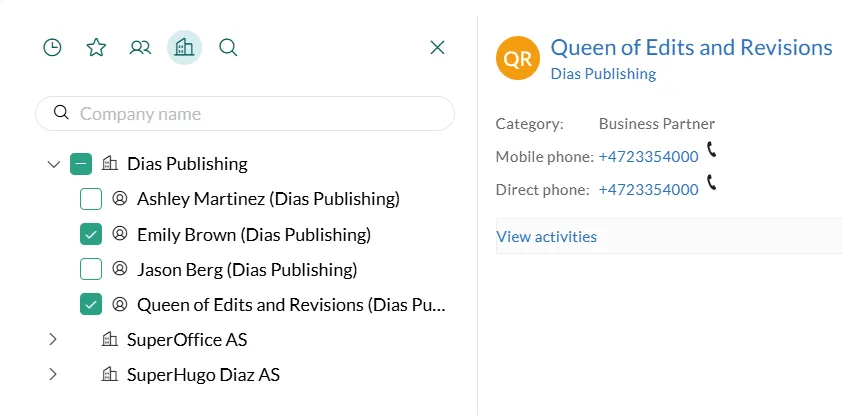The image size is (843, 415).
Task: Close the panel with the X icon
Action: (x=437, y=47)
